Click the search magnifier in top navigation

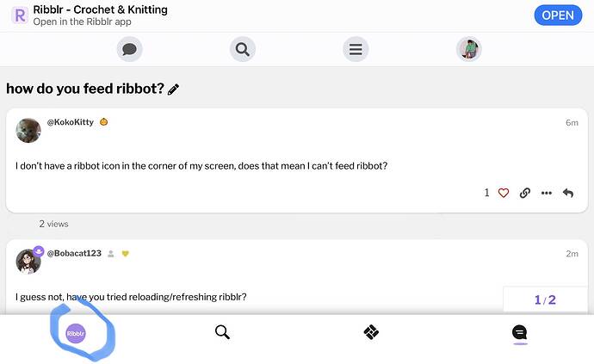point(243,49)
